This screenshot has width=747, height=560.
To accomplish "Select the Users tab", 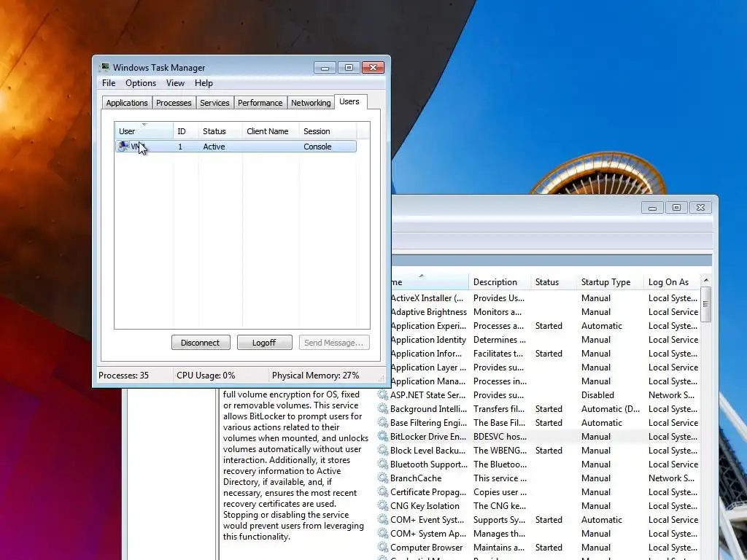I will 349,101.
